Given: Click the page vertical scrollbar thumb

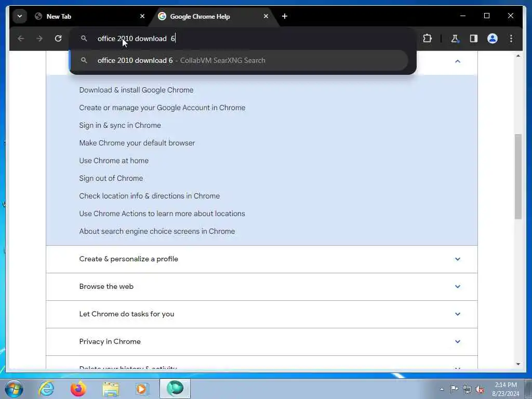Looking at the screenshot, I should 518,177.
